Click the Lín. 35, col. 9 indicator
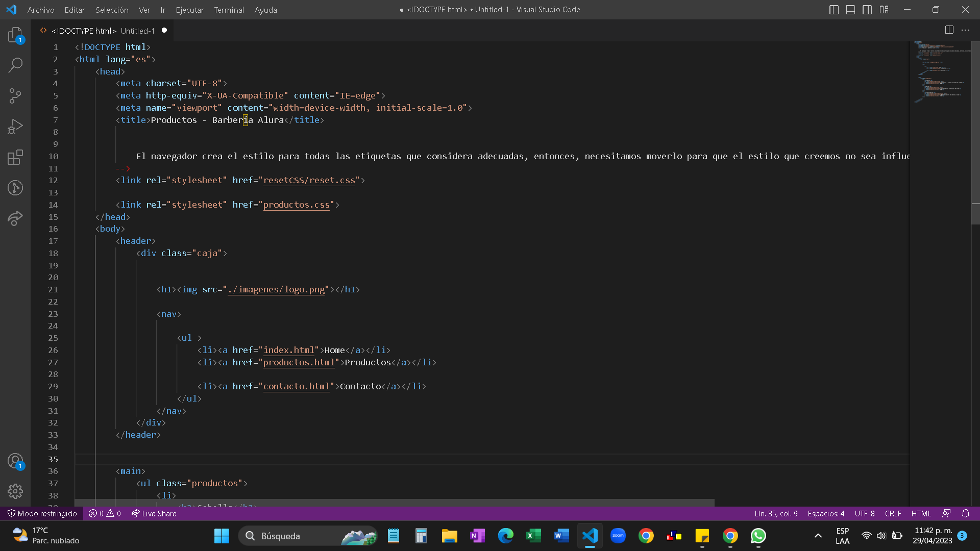This screenshot has height=551, width=980. click(776, 514)
